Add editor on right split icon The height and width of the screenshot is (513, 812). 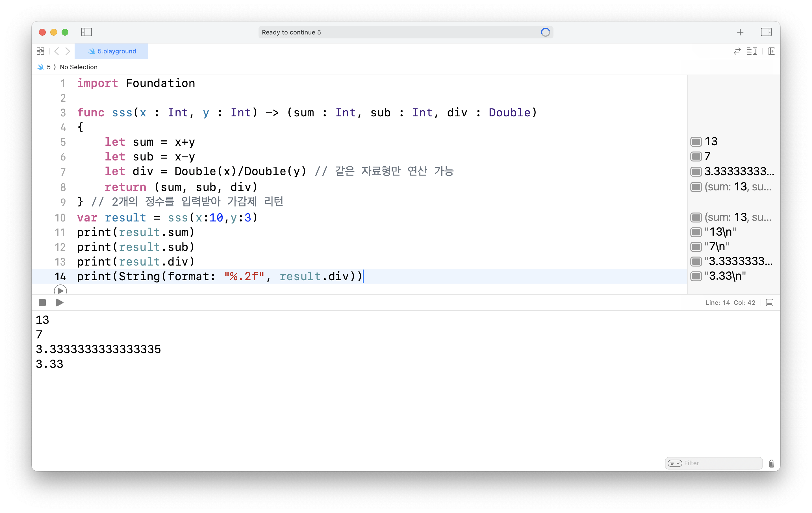771,51
